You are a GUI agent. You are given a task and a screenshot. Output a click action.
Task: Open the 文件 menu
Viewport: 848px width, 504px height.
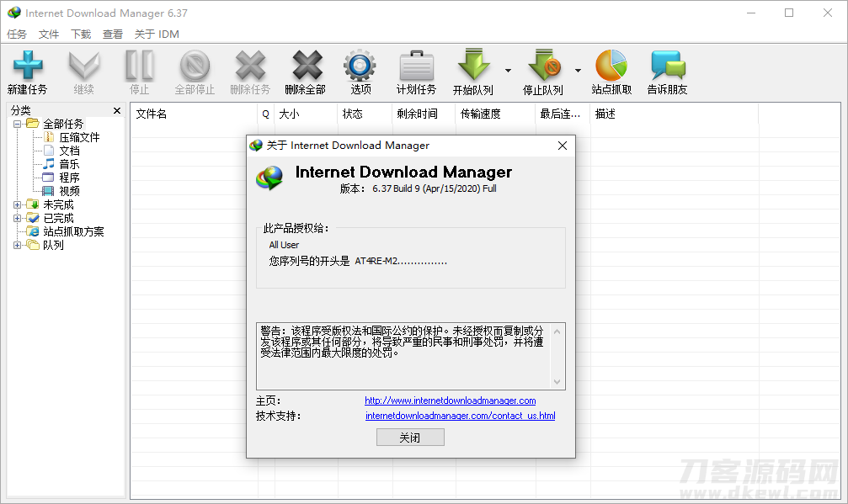click(49, 34)
